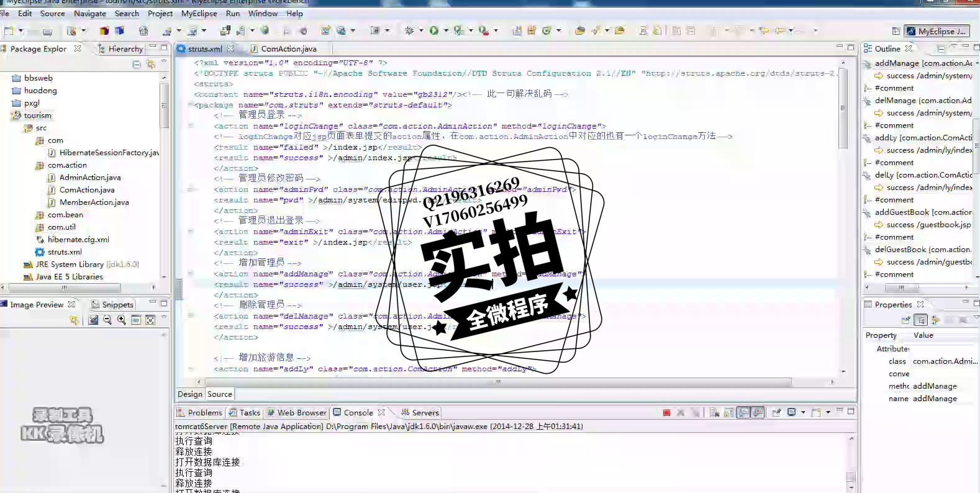Click zoom in icon in Image Preview

[x=122, y=320]
